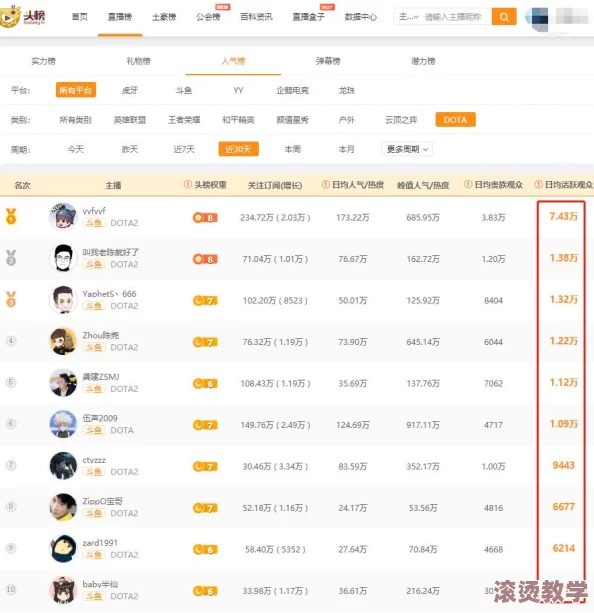Screen dimensions: 594x613
Task: Click the info icon beside 日均人气/热度
Action: (325, 185)
